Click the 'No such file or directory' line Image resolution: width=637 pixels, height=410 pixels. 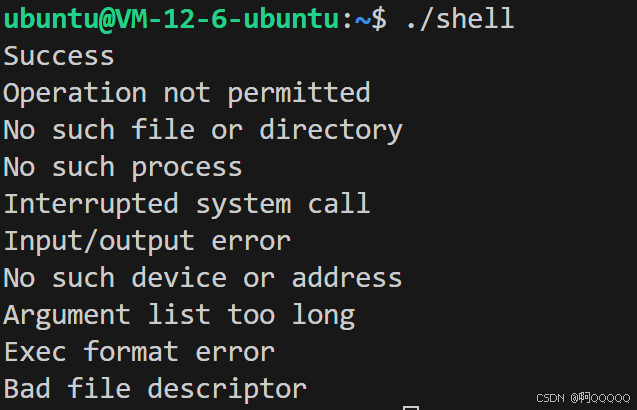pos(203,130)
